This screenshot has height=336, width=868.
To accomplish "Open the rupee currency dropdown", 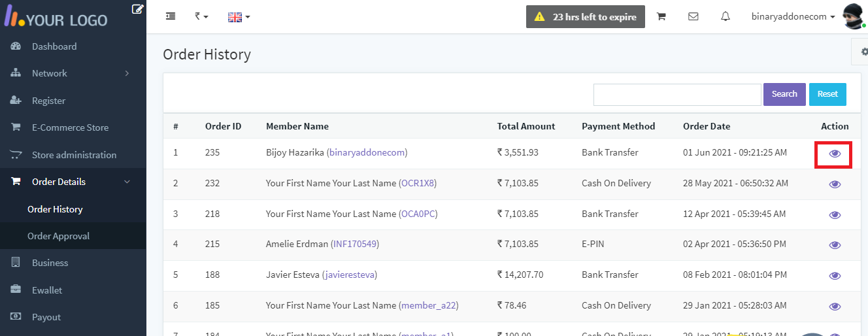I will [201, 16].
